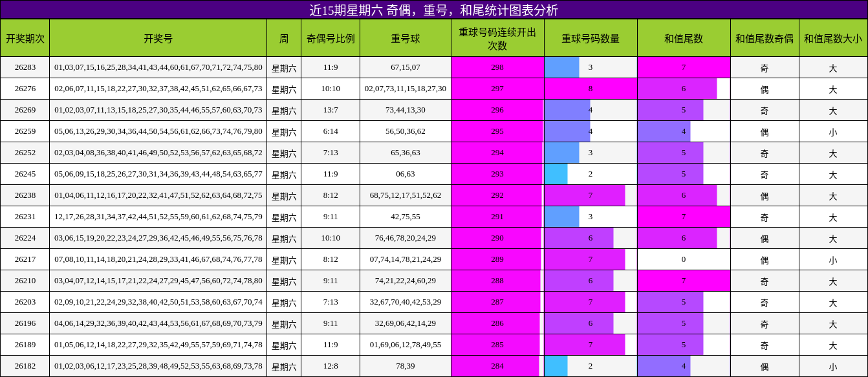Select draw period 26283
This screenshot has width=868, height=377.
[x=25, y=67]
